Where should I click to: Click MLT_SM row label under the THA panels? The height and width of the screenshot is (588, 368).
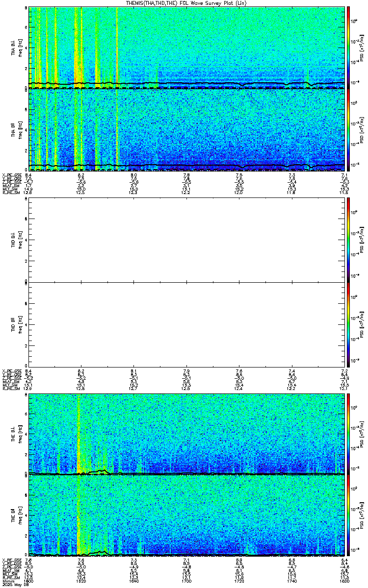click(x=9, y=189)
